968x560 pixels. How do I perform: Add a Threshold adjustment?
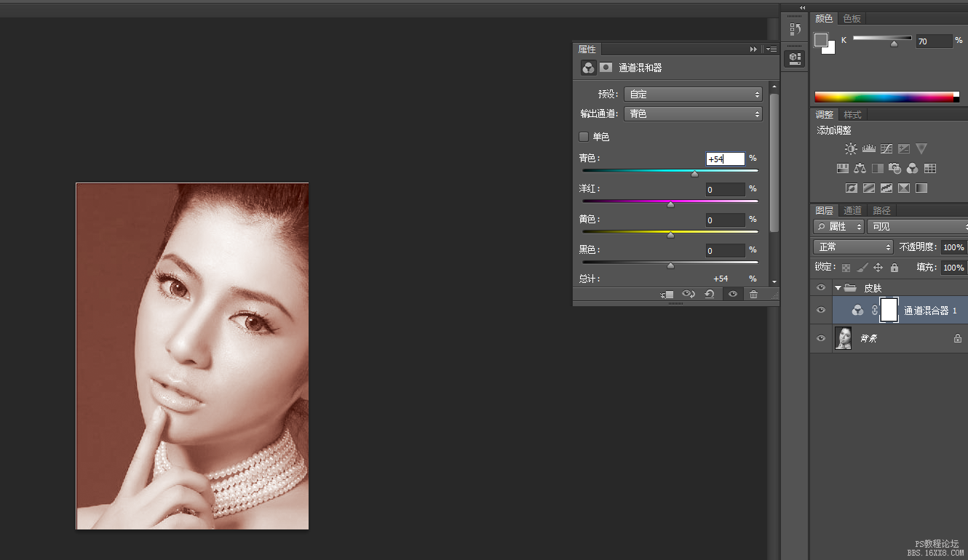pyautogui.click(x=886, y=188)
